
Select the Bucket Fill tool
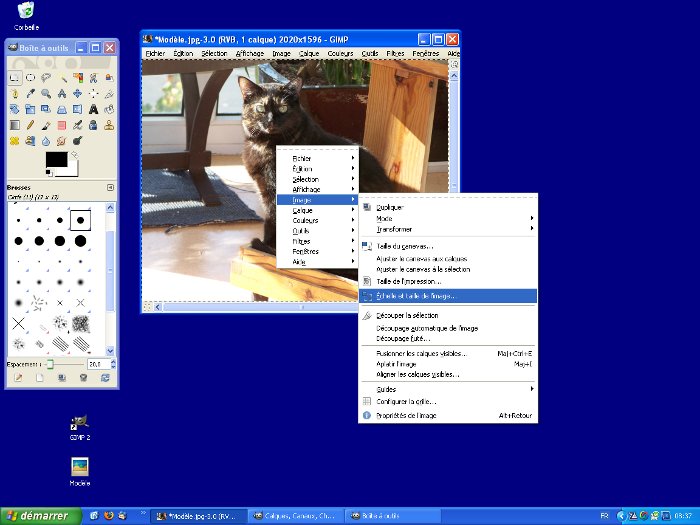(x=109, y=109)
